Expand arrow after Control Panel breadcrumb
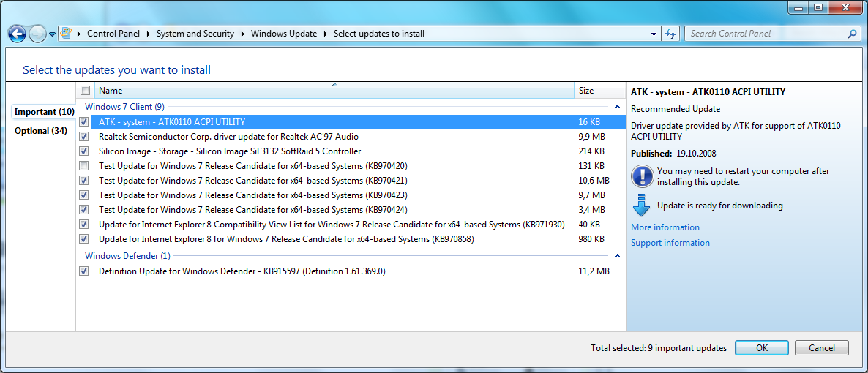Screen dimensions: 868x373 (149, 34)
